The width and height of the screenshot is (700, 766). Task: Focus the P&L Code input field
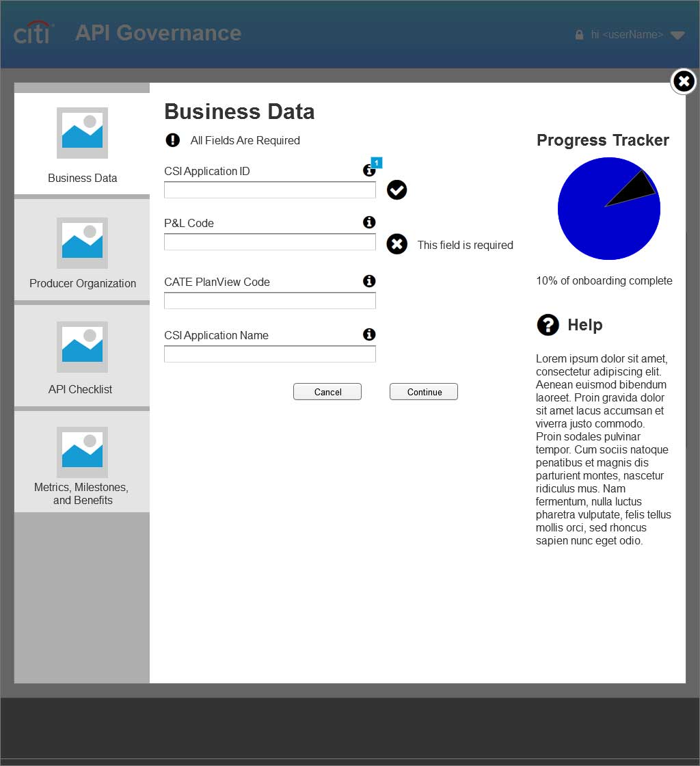pyautogui.click(x=270, y=242)
